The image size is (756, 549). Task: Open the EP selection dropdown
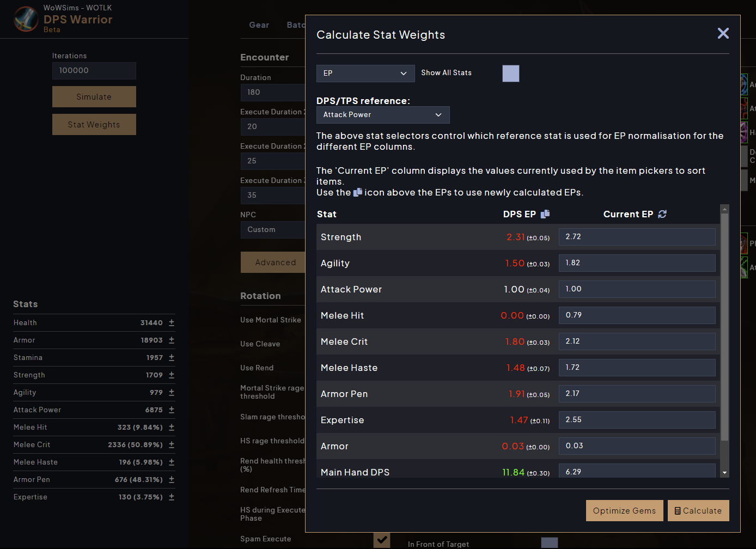[x=365, y=73]
